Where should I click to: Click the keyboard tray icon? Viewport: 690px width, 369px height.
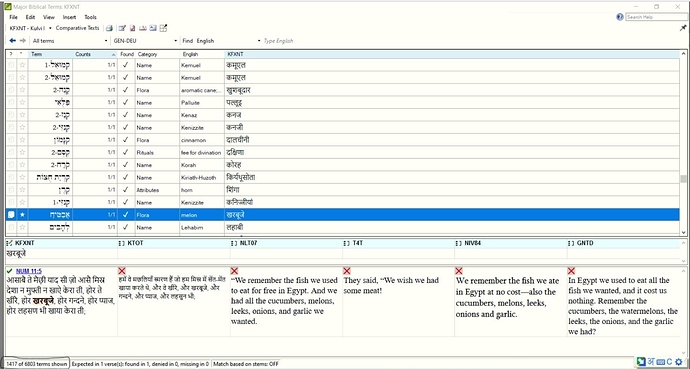[661, 362]
